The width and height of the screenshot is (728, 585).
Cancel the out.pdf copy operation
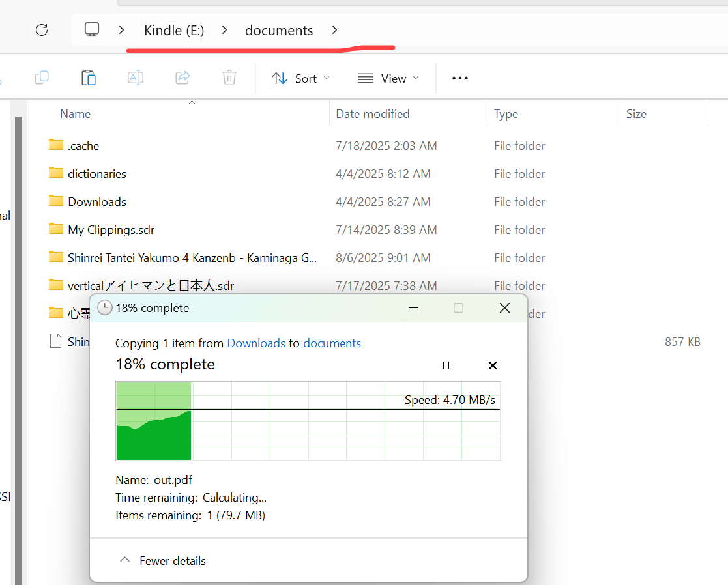click(493, 365)
